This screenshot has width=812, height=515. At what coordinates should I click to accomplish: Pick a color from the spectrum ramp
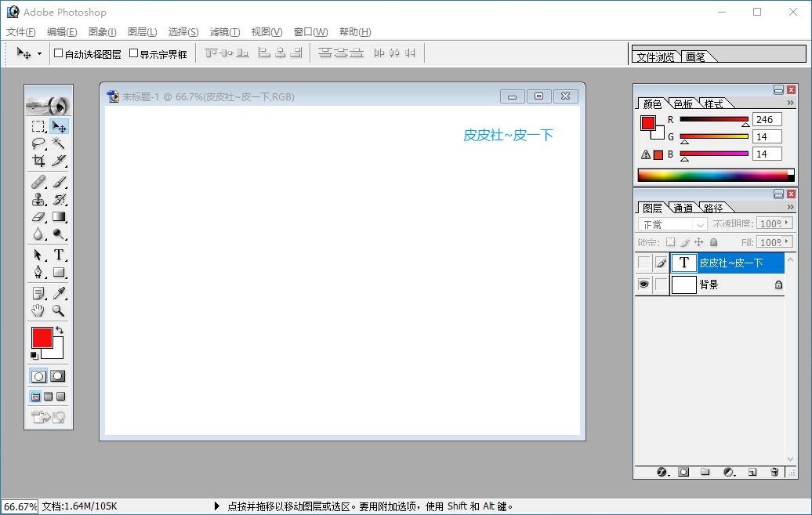tap(716, 175)
